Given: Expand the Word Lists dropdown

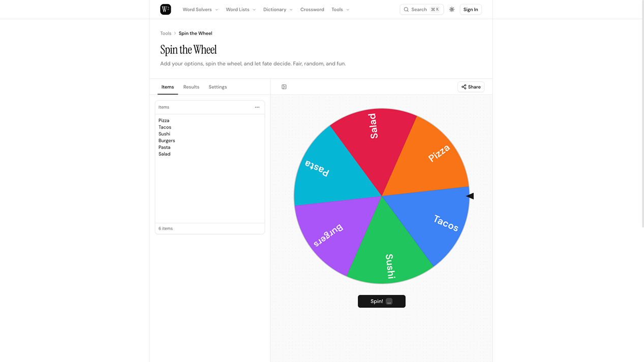Looking at the screenshot, I should click(240, 10).
